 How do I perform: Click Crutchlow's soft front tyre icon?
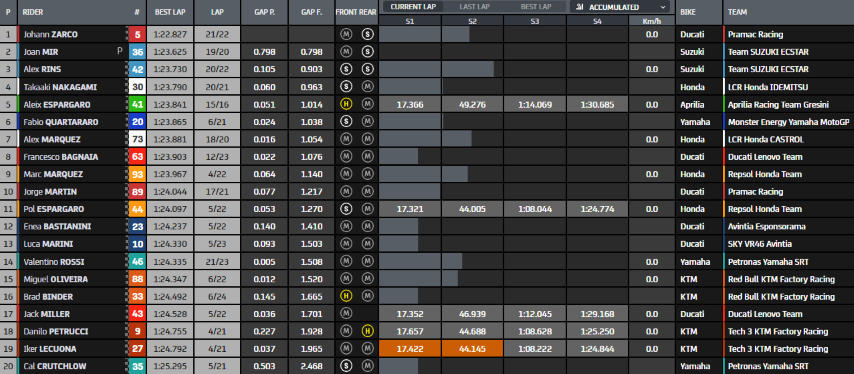(345, 366)
